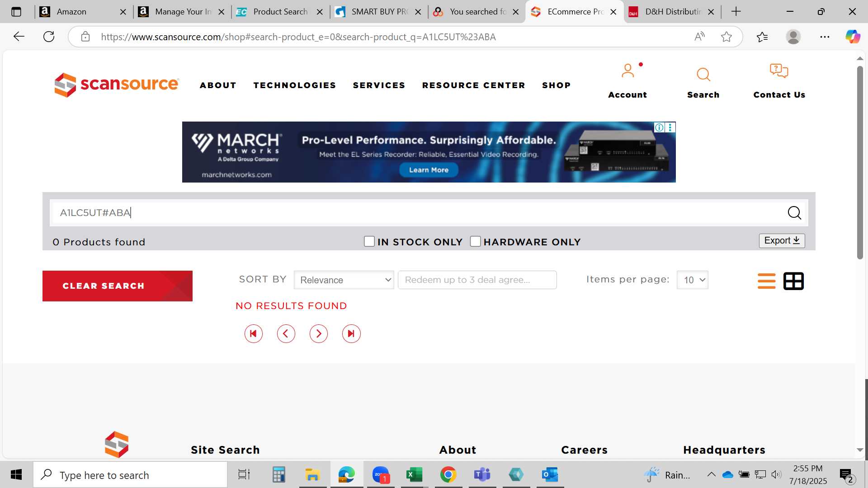Show hidden system tray icons
868x488 pixels.
click(x=711, y=474)
